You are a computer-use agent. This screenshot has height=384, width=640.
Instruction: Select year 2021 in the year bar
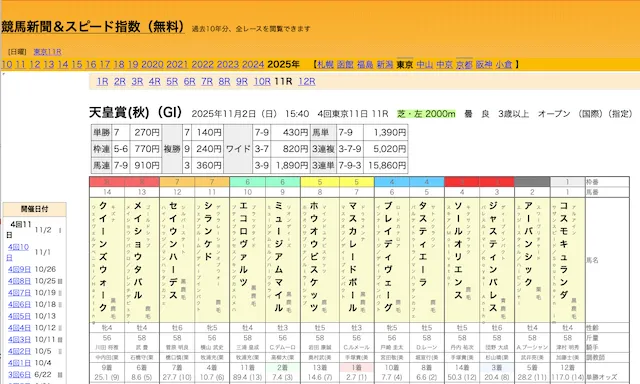[178, 64]
